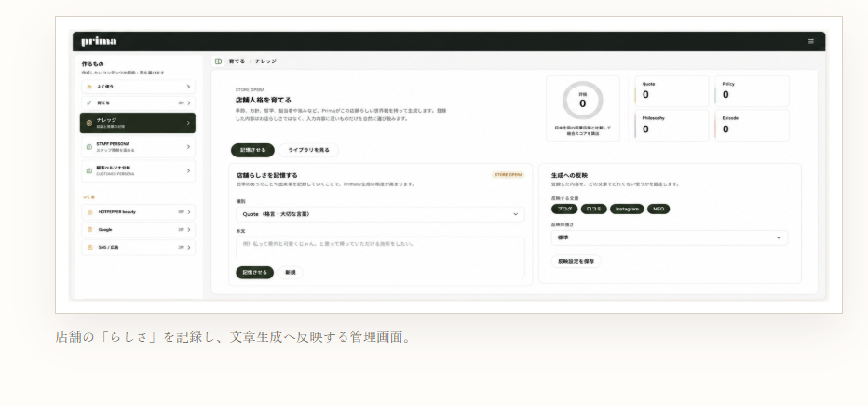Click the score ring showing 0
868x406 pixels.
click(582, 101)
